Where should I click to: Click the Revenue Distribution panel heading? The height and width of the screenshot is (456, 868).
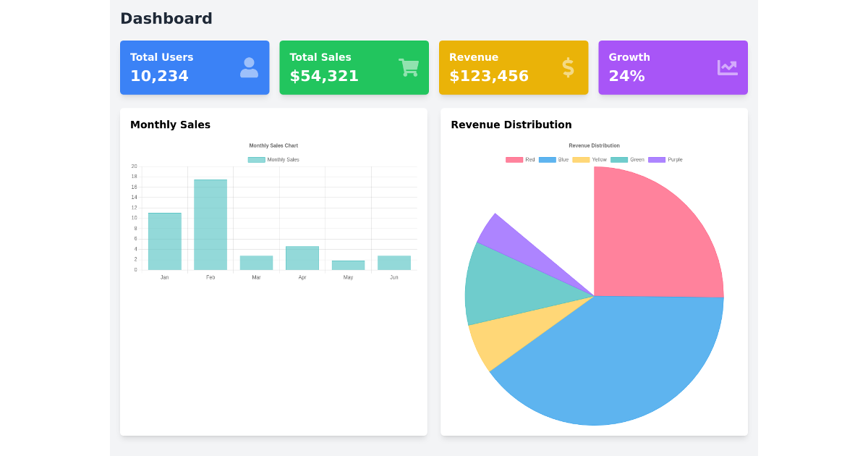tap(511, 124)
